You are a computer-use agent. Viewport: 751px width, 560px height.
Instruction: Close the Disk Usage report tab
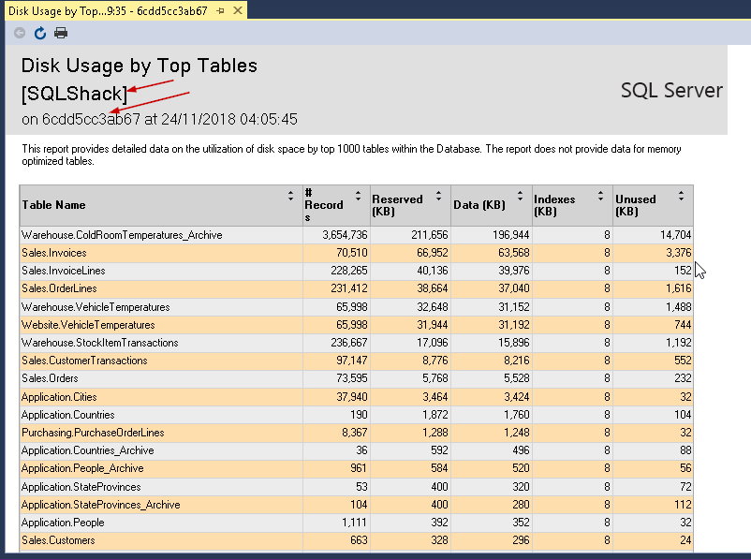238,10
